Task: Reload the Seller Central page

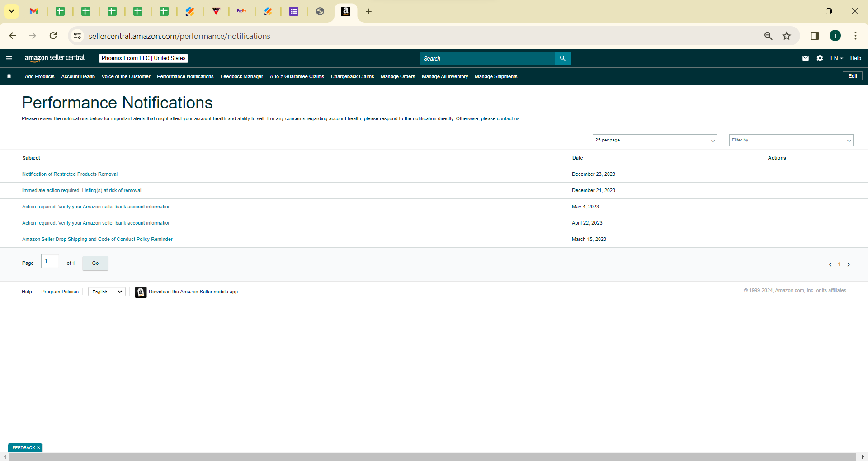Action: pos(53,36)
